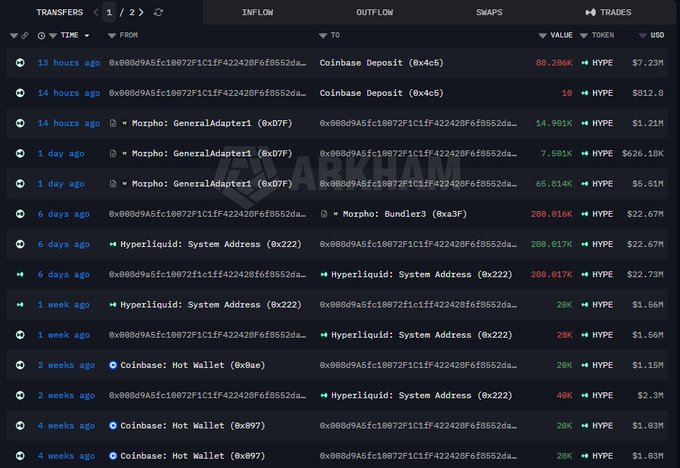Click the 14.901K value
The width and height of the screenshot is (680, 468).
pos(554,123)
